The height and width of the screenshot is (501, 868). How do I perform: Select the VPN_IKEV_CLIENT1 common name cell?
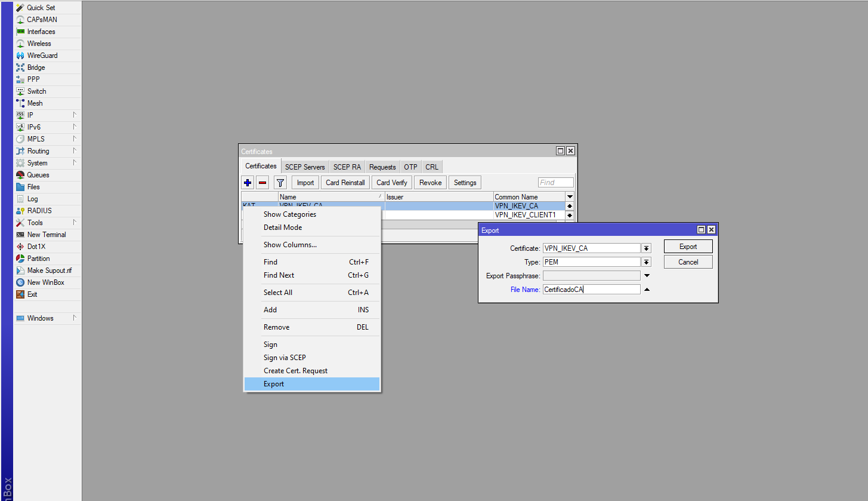529,215
